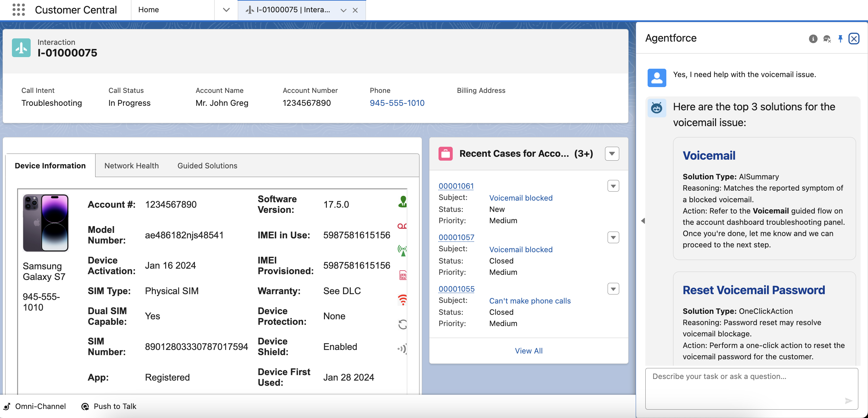The height and width of the screenshot is (418, 868).
Task: Open the App Launcher grid icon
Action: click(18, 9)
